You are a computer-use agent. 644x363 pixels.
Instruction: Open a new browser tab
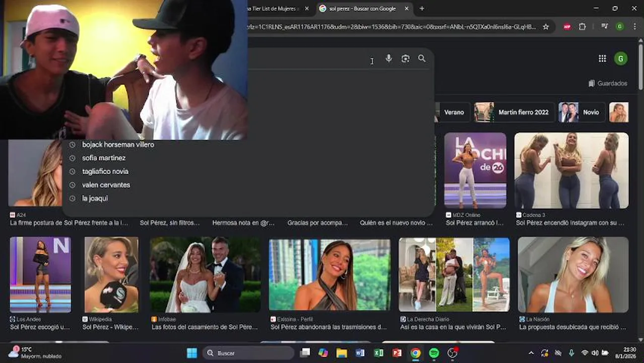click(422, 9)
